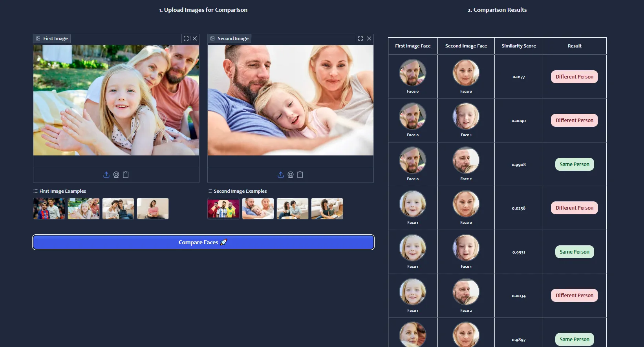This screenshot has height=347, width=644.
Task: Click Different Person badge in 0.0034 row
Action: pyautogui.click(x=574, y=295)
